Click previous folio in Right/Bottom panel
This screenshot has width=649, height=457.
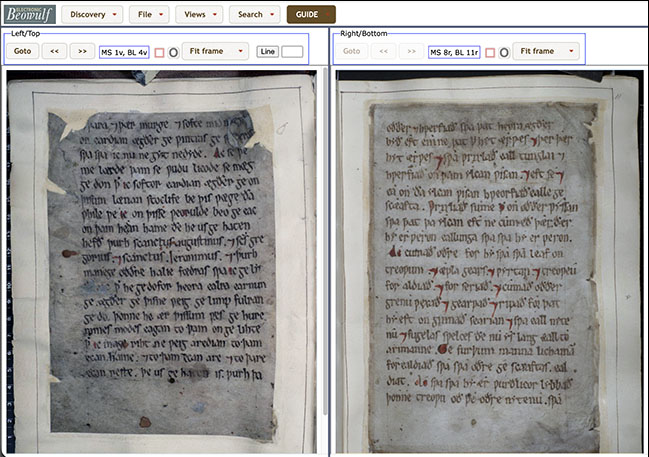384,51
